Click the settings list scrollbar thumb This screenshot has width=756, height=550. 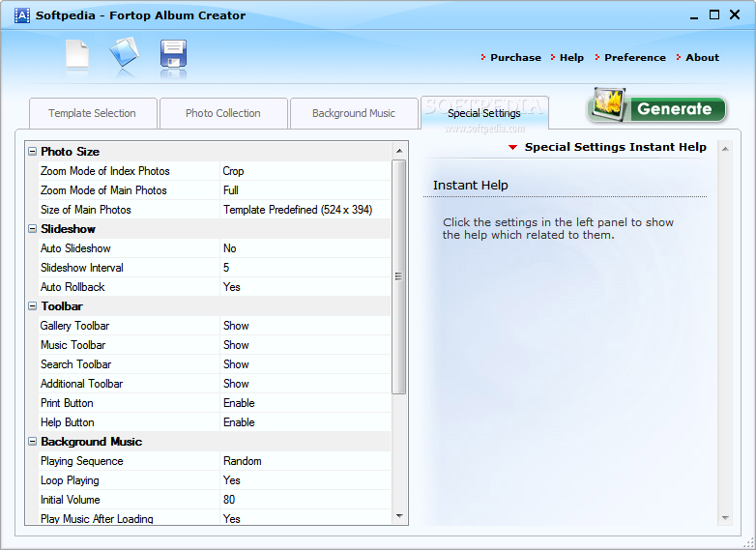[x=398, y=276]
